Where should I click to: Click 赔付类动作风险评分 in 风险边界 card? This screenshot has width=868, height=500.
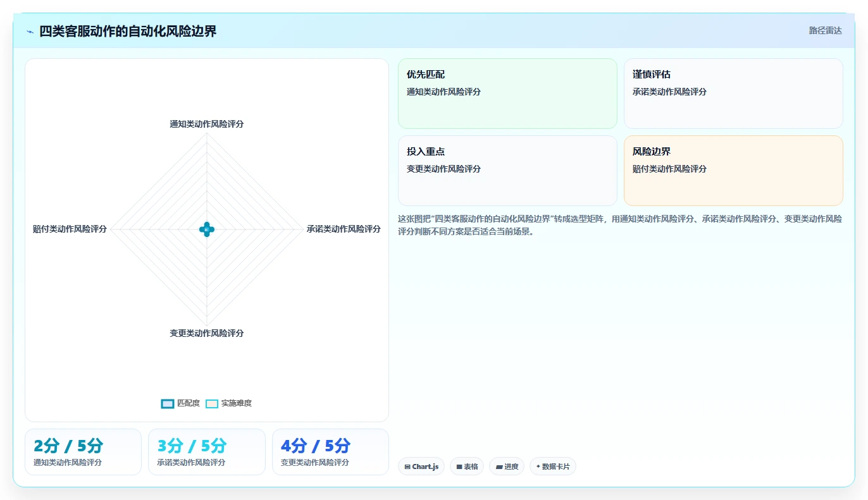pos(669,169)
